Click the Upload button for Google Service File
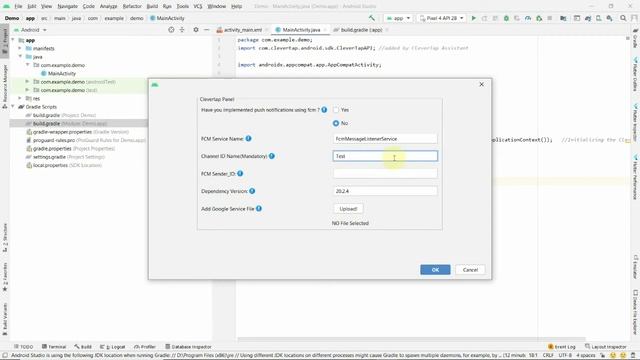640x360 pixels. click(348, 209)
